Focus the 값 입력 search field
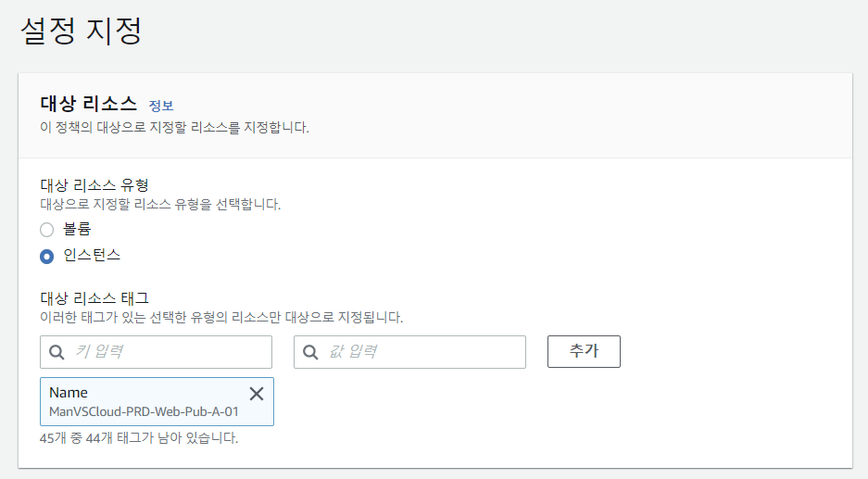868x479 pixels. click(x=409, y=352)
